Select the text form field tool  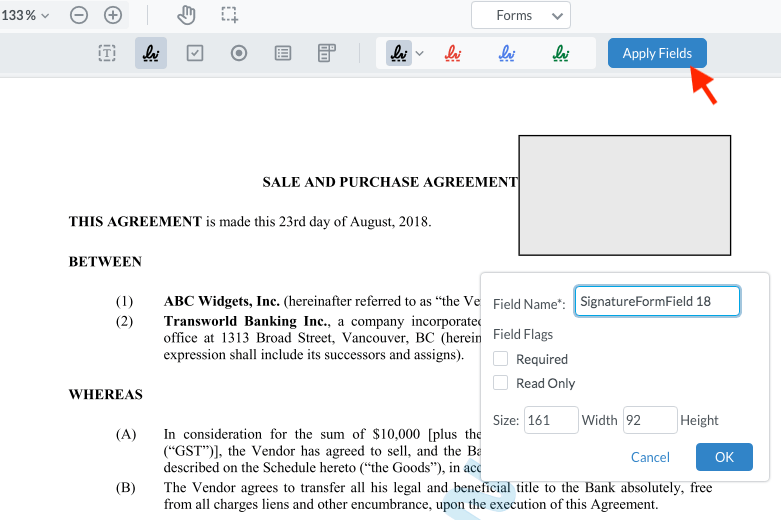[x=107, y=53]
